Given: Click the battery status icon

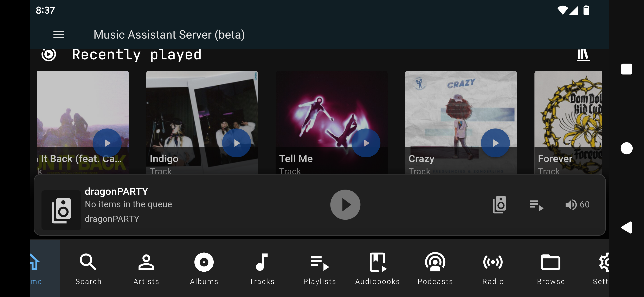Looking at the screenshot, I should pos(586,10).
